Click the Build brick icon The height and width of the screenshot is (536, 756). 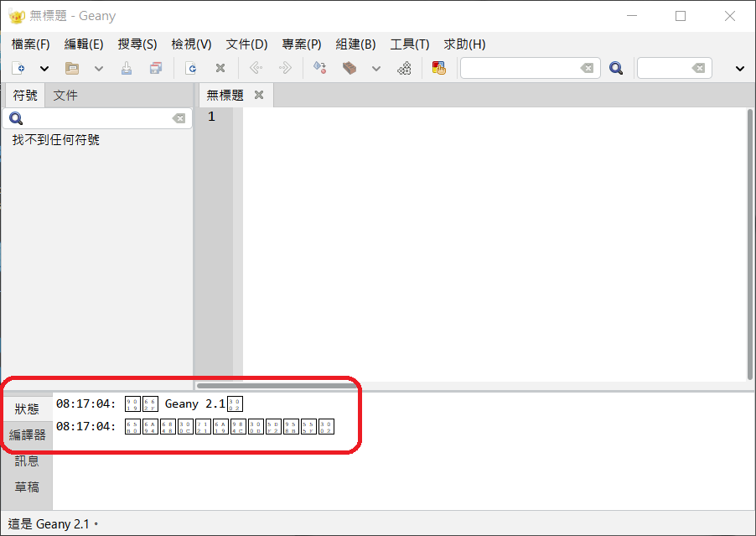coord(350,69)
